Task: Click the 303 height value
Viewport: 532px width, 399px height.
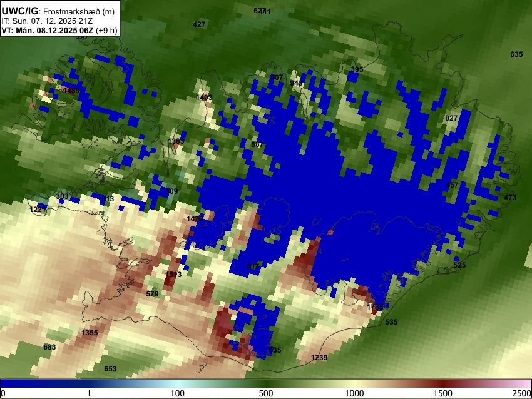Action: (62, 196)
